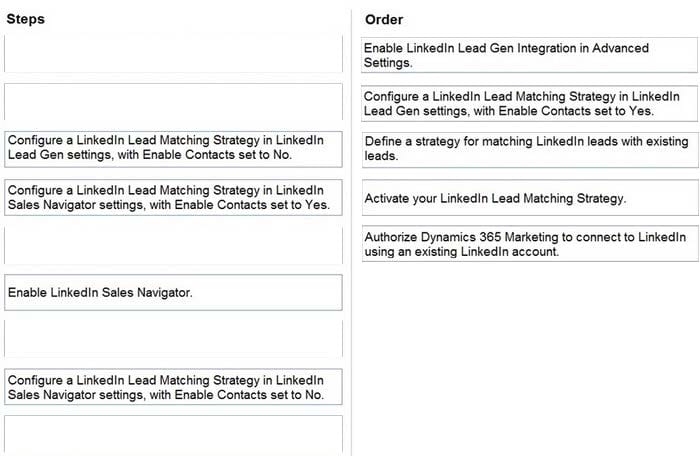
Task: Select the second empty slot under Steps
Action: (173, 101)
